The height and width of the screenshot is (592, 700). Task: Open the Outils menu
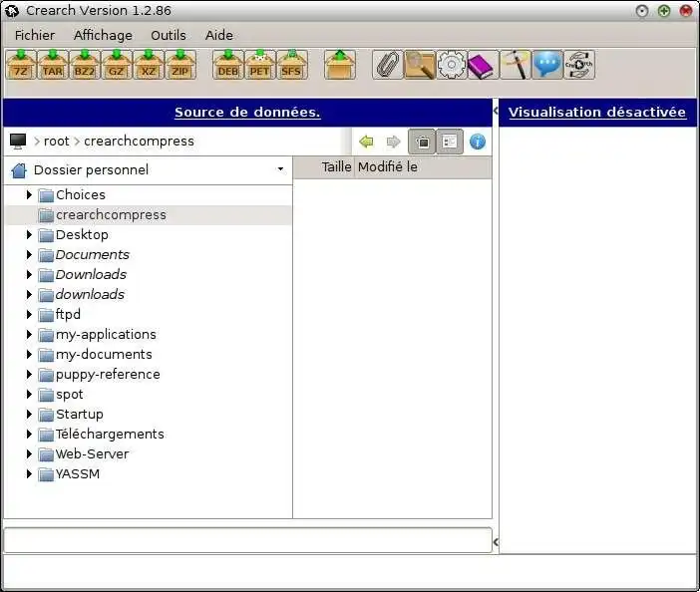click(169, 35)
